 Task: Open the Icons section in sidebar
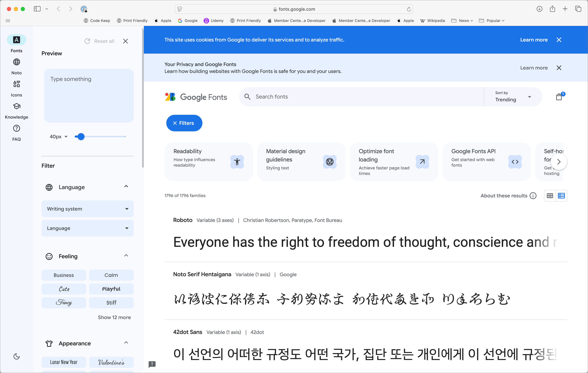pyautogui.click(x=16, y=88)
